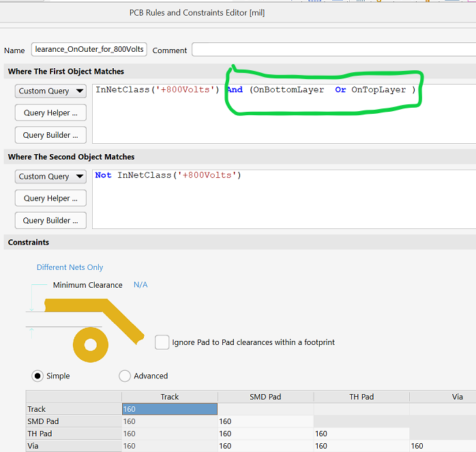
Task: Click the rule Name input field
Action: [89, 50]
